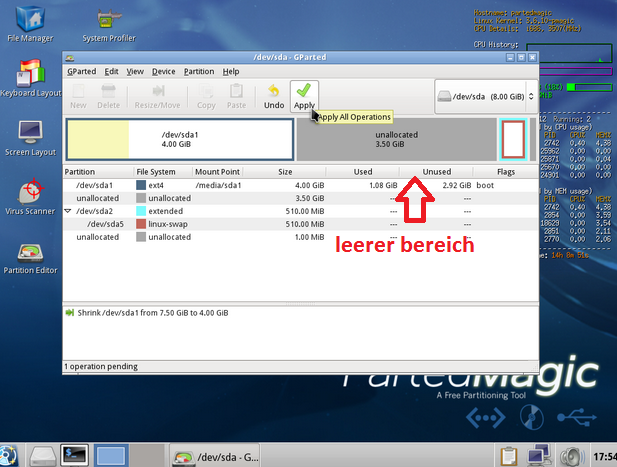Click the network monitors tray icon
The width and height of the screenshot is (617, 467).
(539, 456)
